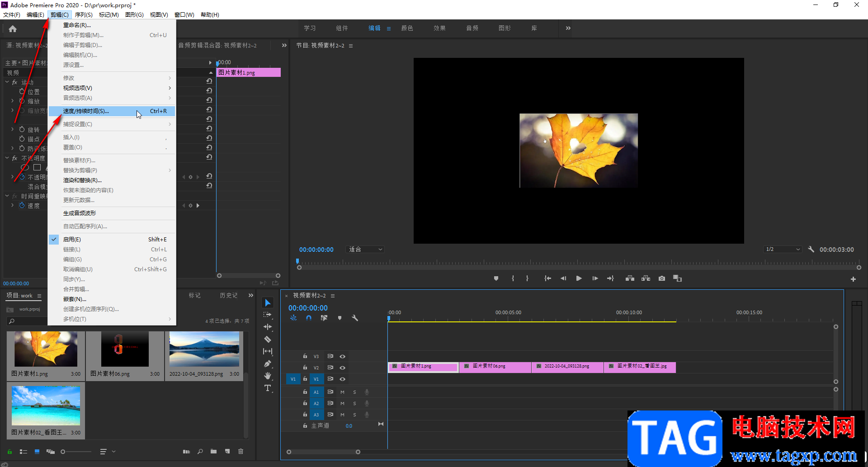Toggle V2 track output eye icon
868x467 pixels.
pos(343,368)
